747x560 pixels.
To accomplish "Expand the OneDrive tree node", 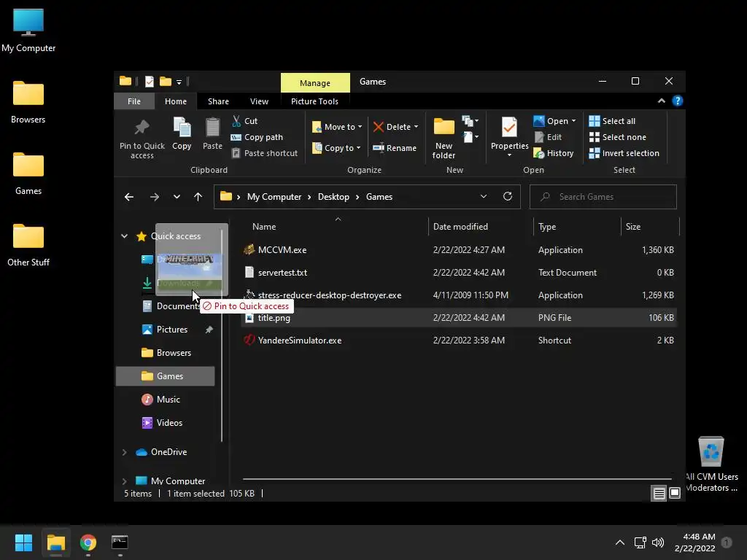I will pyautogui.click(x=124, y=452).
